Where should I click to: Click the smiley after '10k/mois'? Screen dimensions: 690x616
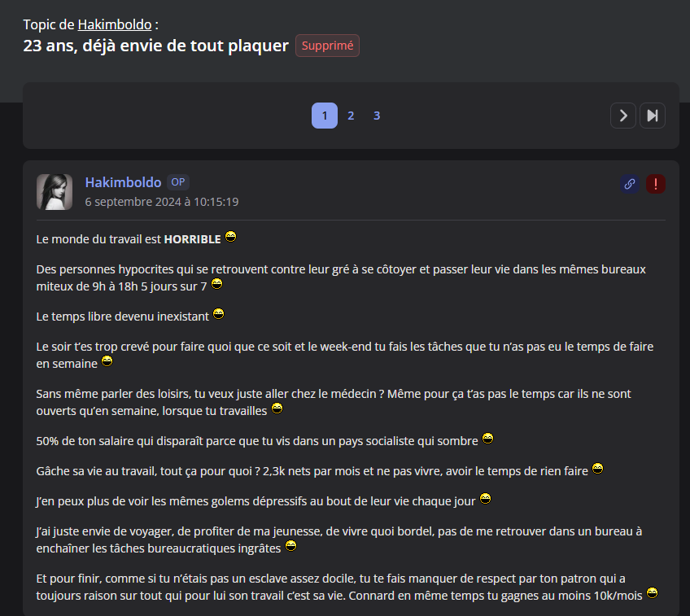(x=652, y=593)
